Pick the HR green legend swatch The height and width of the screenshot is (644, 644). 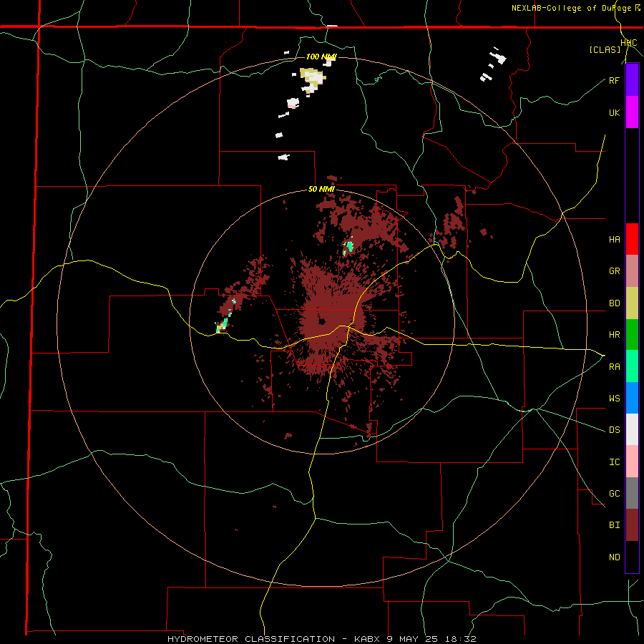click(632, 335)
